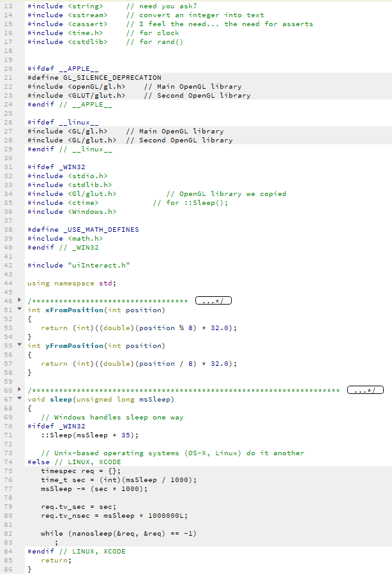Click on 'req.tv_sec = sec;' statement
This screenshot has height=574, width=392.
[x=79, y=507]
